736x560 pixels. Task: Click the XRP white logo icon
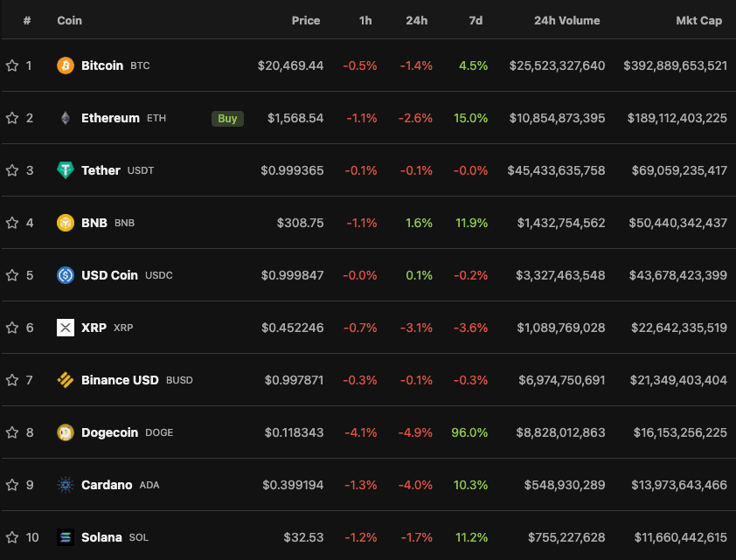click(66, 328)
